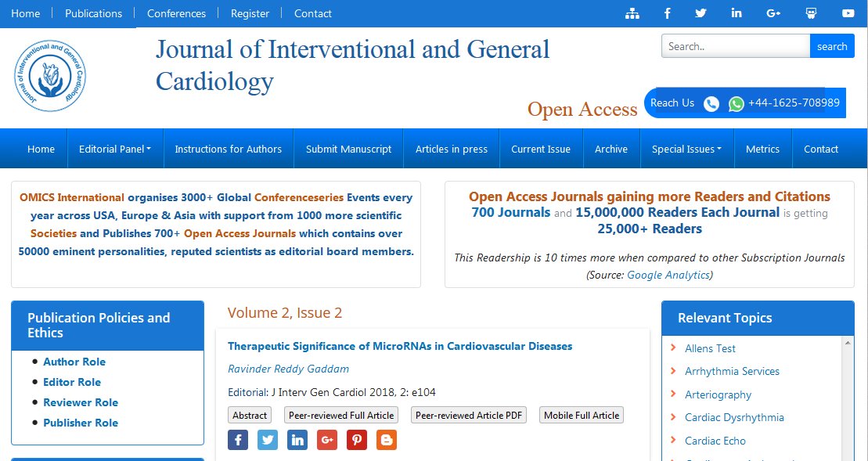Open Submit Manuscript menu item
The width and height of the screenshot is (868, 461).
point(349,149)
